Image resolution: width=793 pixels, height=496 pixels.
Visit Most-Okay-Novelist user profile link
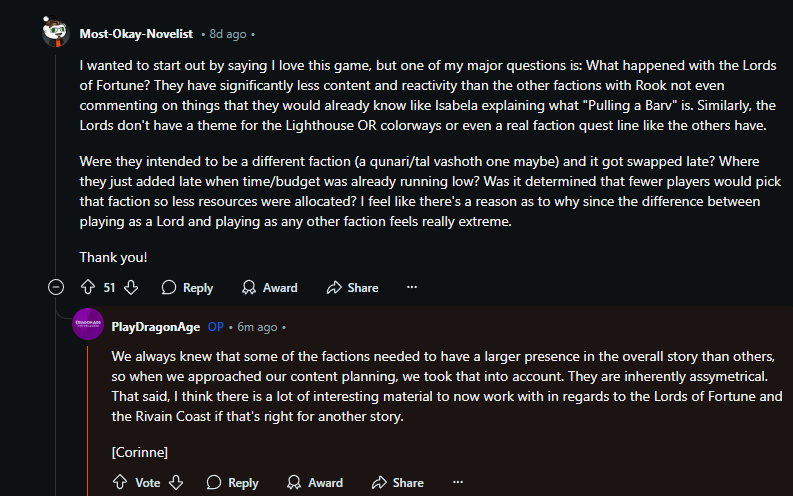coord(138,34)
